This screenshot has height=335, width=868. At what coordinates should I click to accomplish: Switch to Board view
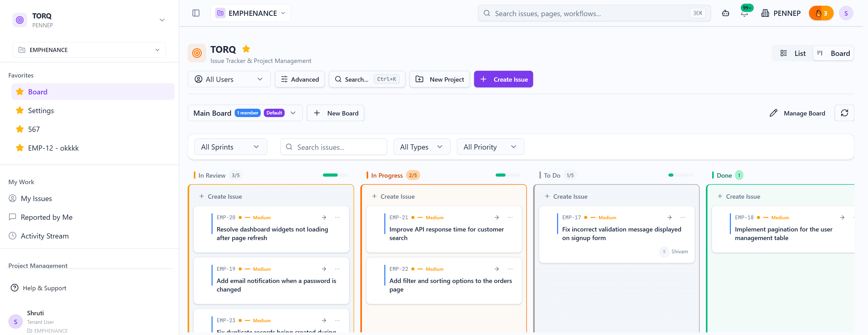[833, 53]
